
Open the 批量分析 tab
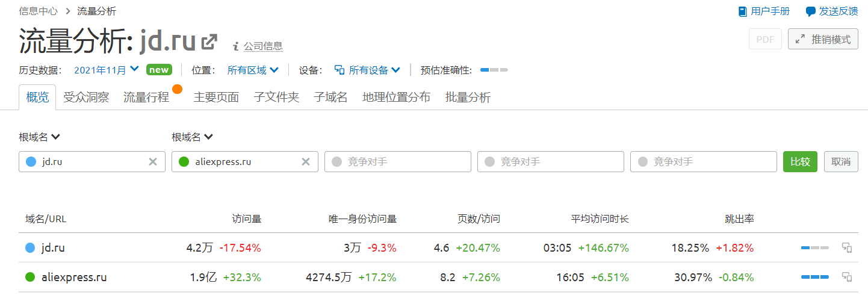pyautogui.click(x=468, y=97)
